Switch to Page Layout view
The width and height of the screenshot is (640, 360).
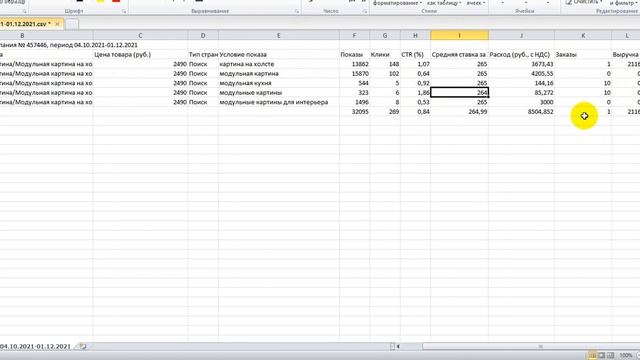point(602,356)
